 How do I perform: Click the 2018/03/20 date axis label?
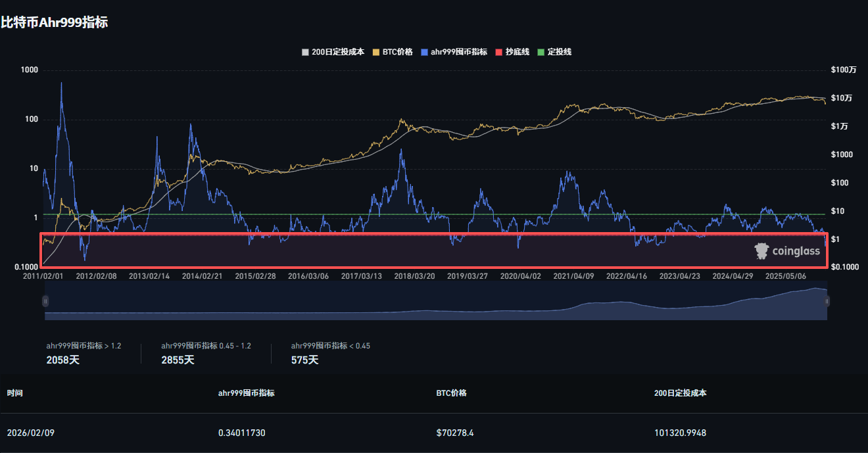[414, 276]
